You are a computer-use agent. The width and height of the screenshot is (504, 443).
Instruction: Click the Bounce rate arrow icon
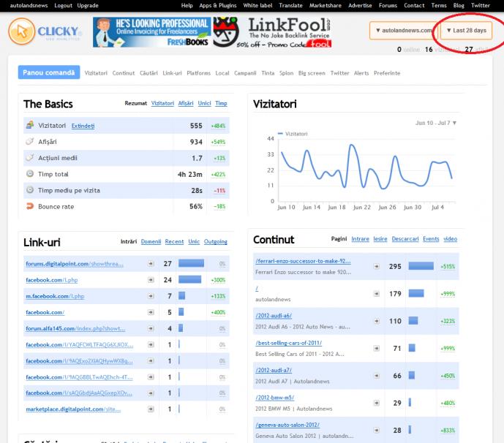pos(30,206)
